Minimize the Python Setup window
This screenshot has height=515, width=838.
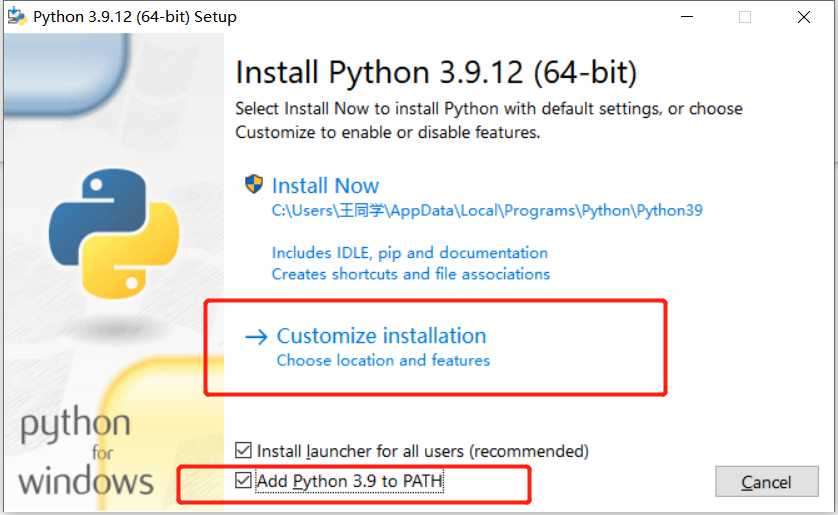687,17
